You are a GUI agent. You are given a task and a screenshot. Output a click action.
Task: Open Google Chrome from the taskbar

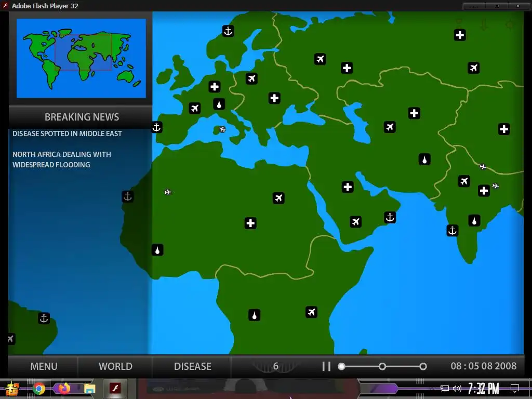(x=39, y=389)
